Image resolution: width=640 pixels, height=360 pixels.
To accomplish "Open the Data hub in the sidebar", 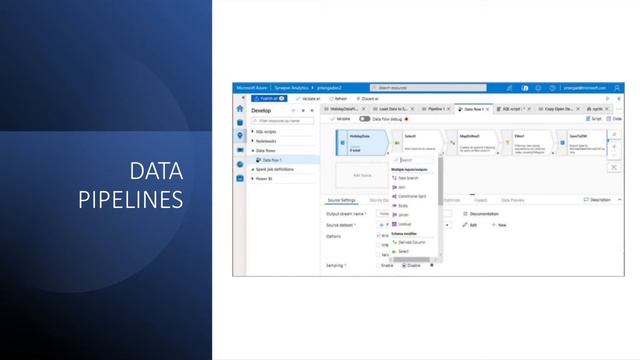I will pos(240,122).
